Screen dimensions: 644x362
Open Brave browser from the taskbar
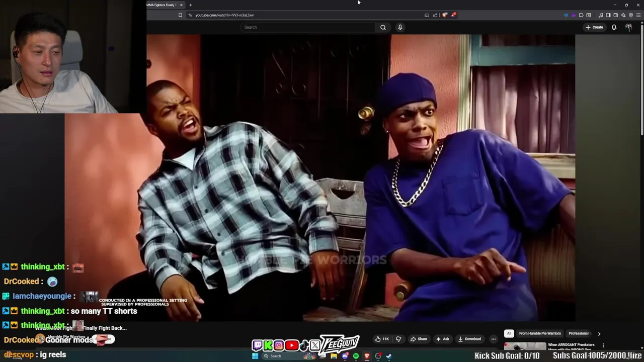367,356
